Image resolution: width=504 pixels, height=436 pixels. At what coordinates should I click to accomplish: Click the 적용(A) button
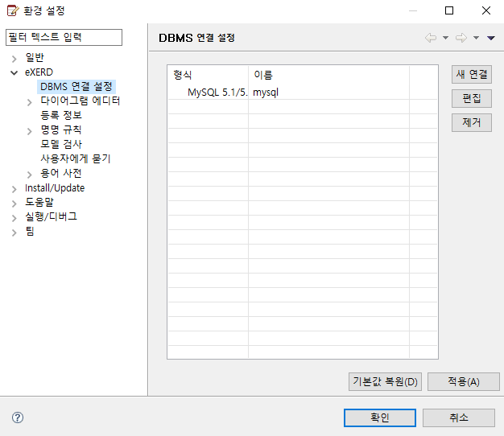464,382
